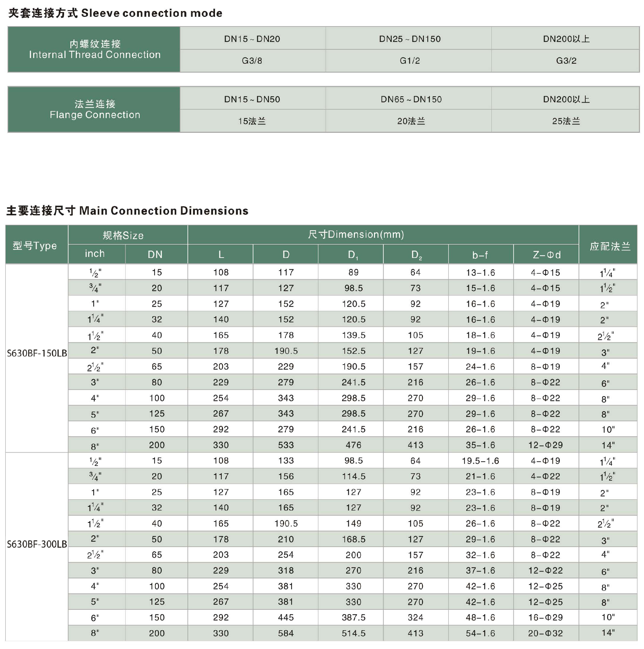The image size is (644, 649).
Task: Click the 规格Size column header
Action: pos(123,235)
